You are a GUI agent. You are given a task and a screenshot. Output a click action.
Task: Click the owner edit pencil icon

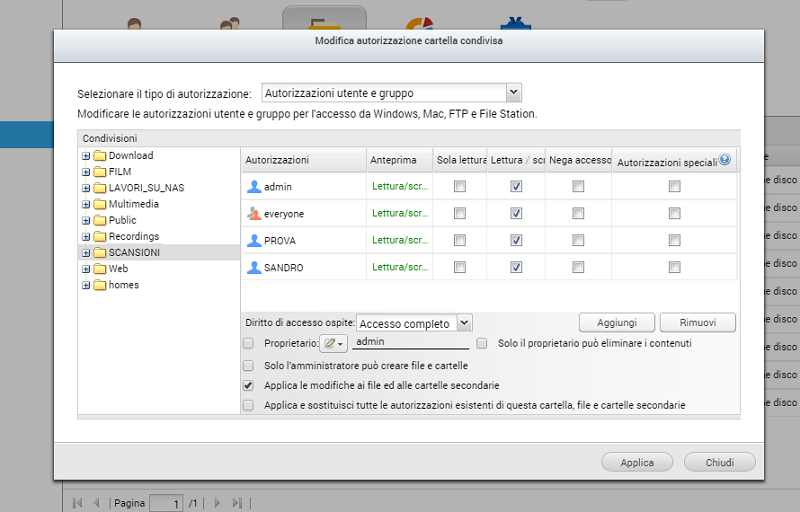(x=332, y=343)
